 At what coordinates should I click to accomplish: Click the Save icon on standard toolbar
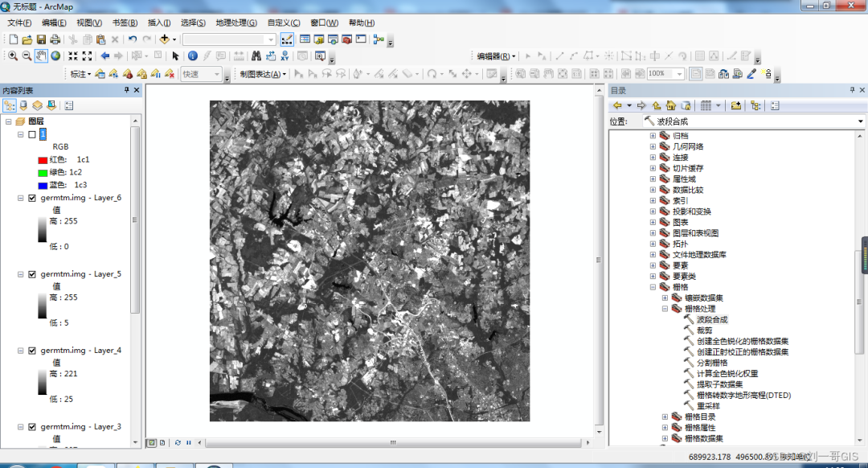pos(42,39)
